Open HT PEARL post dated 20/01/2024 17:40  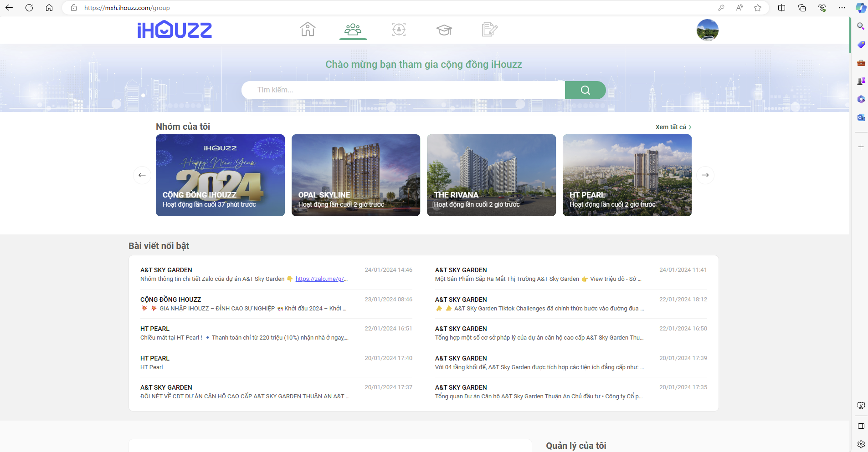coord(276,363)
